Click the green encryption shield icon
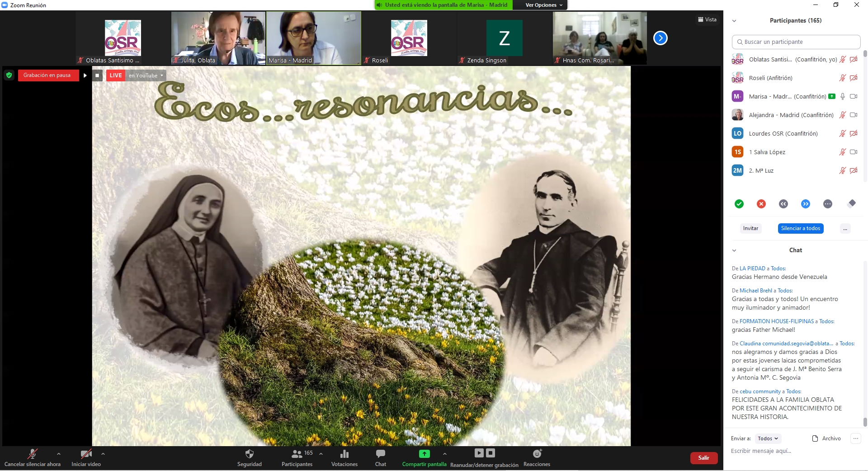 coord(9,75)
